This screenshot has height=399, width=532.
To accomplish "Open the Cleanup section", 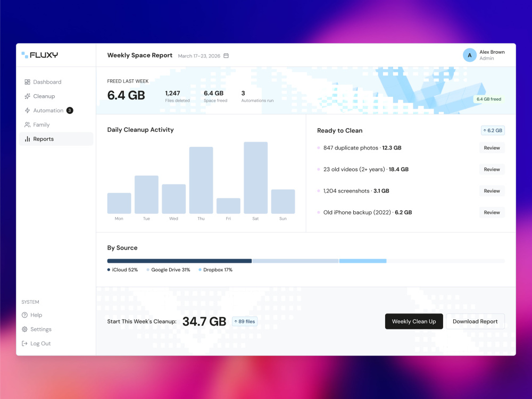I will pos(56,96).
